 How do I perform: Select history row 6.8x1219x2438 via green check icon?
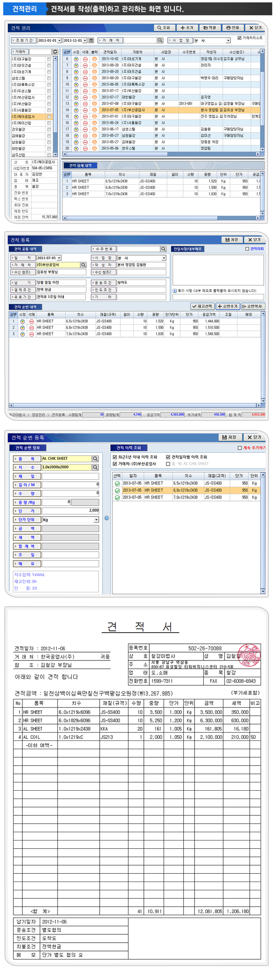pos(117,491)
